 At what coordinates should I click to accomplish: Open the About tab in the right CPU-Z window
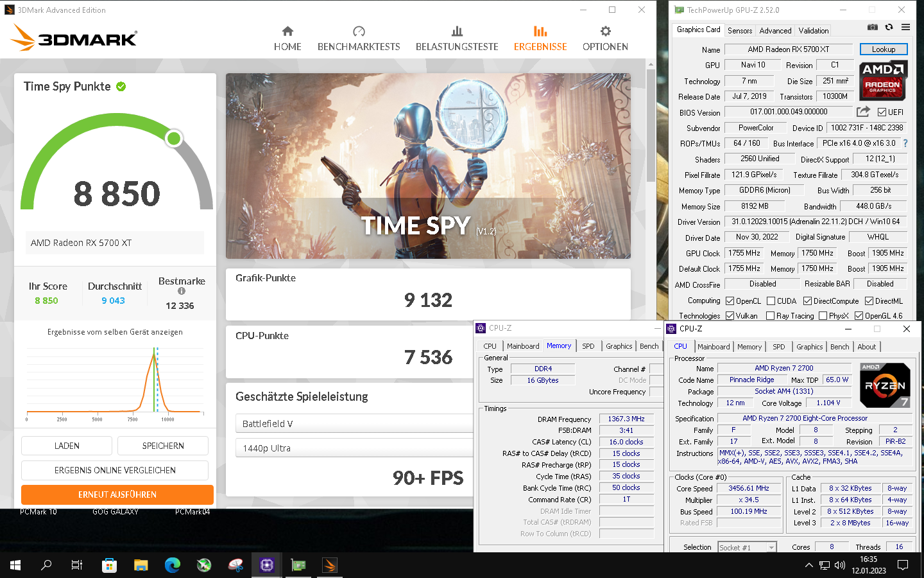[866, 347]
